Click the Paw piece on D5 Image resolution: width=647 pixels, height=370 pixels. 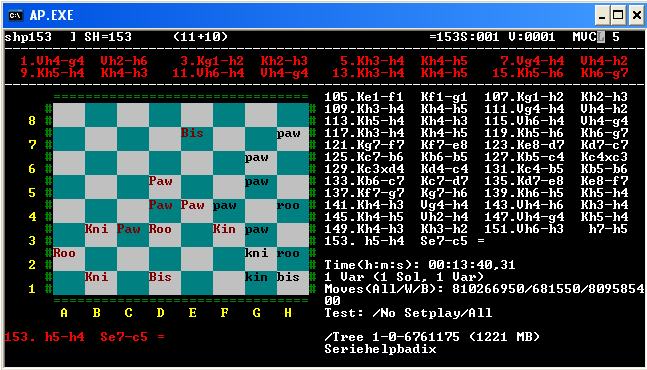click(x=161, y=181)
